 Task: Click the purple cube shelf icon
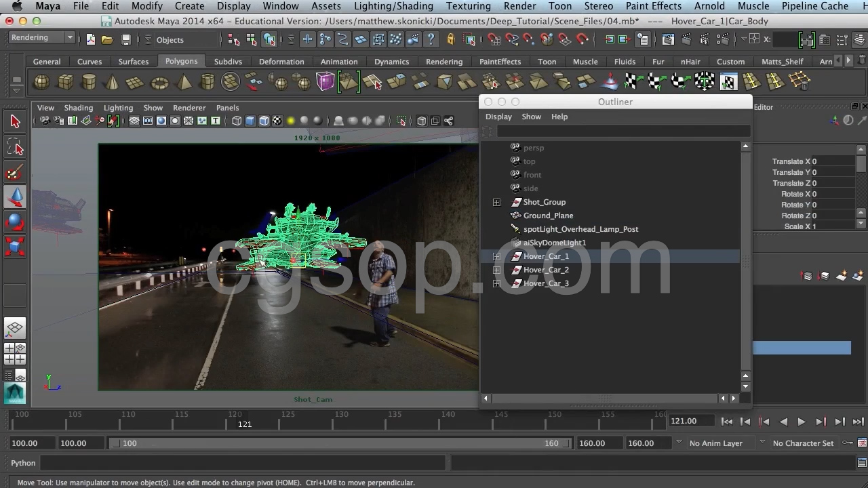tap(325, 82)
